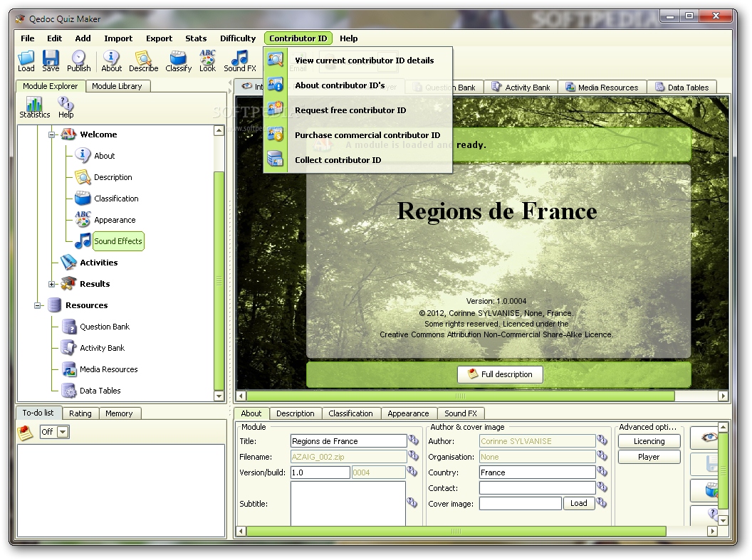This screenshot has width=752, height=560.
Task: Switch to the Memory tab
Action: tap(119, 413)
